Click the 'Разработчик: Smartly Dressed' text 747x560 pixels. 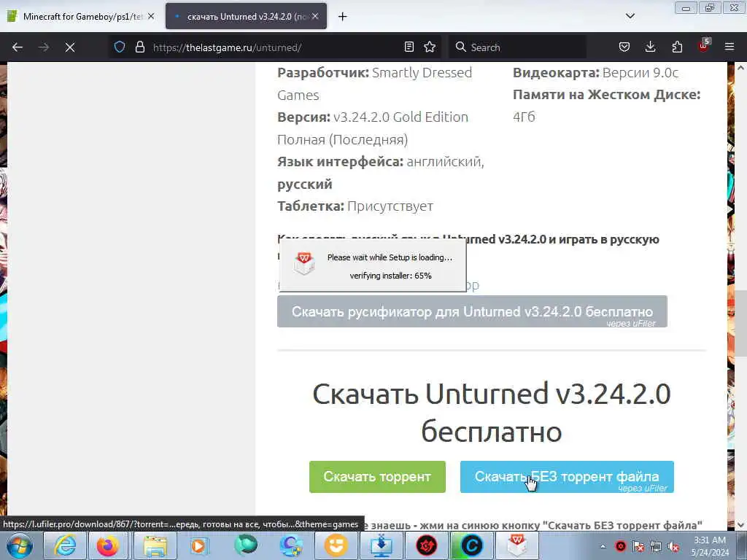tap(374, 73)
